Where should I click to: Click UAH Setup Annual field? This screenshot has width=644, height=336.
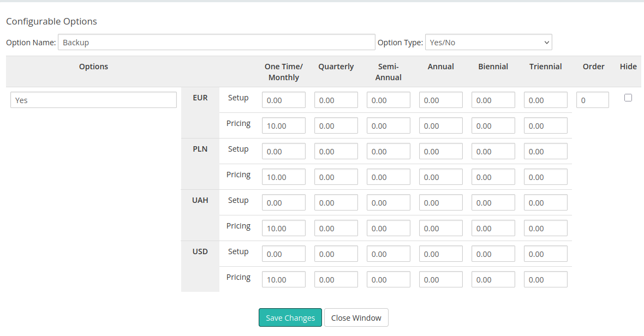pyautogui.click(x=440, y=203)
